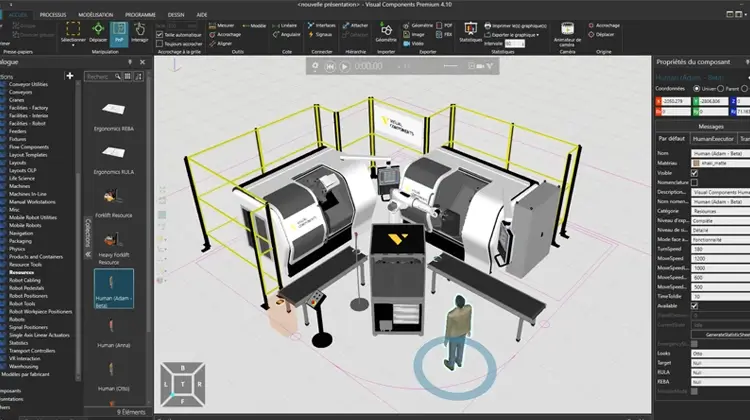Viewport: 750px width, 420px height.
Task: Enable Taille automatique checkbox
Action: click(159, 34)
